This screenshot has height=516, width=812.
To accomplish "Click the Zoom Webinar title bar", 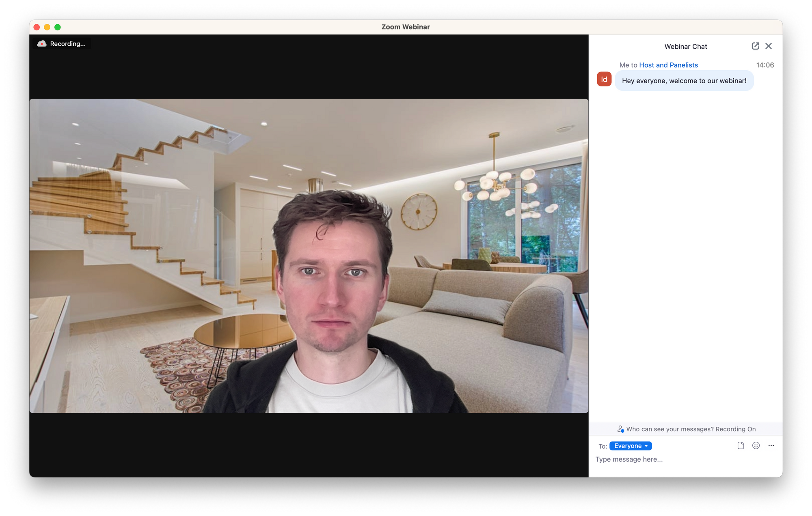I will [x=406, y=27].
